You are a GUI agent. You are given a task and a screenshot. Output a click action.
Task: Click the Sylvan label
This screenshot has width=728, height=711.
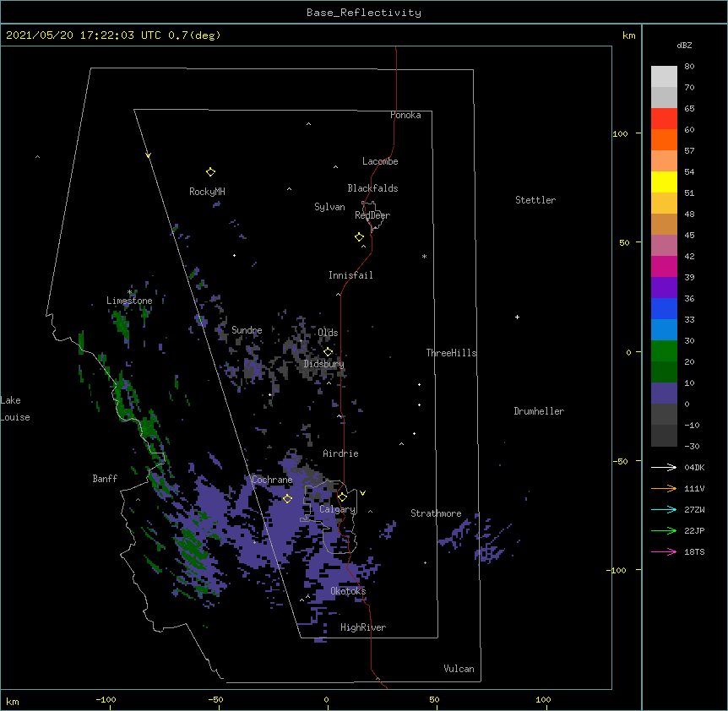(x=329, y=207)
